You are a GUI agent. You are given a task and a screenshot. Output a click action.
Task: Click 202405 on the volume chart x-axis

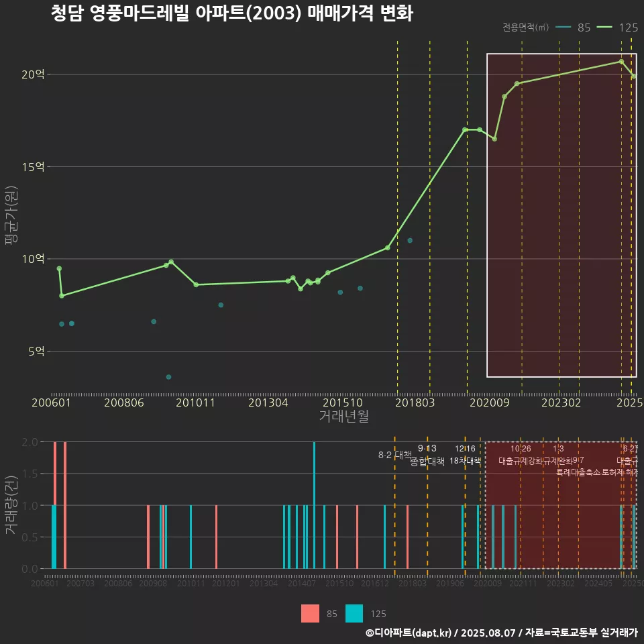(x=598, y=583)
